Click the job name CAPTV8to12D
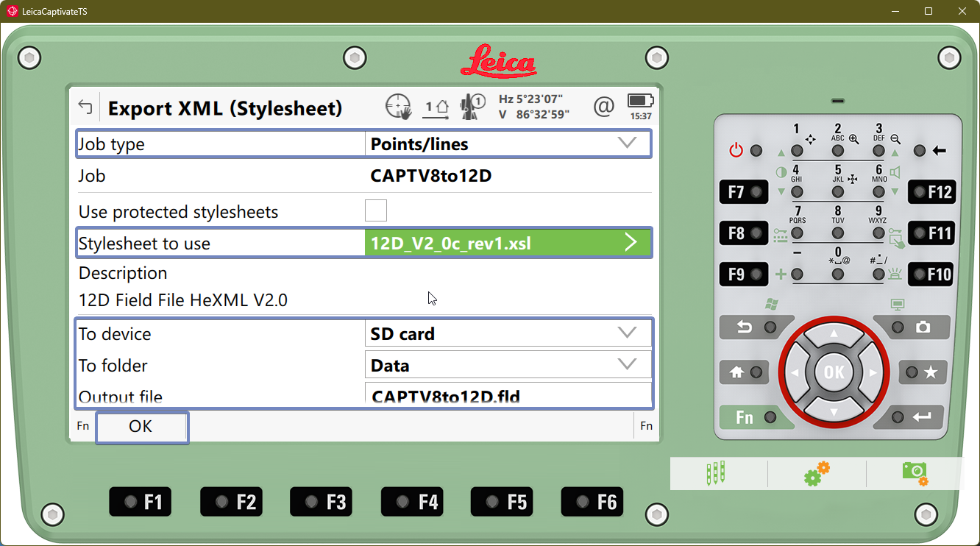Viewport: 980px width, 546px height. coord(431,176)
